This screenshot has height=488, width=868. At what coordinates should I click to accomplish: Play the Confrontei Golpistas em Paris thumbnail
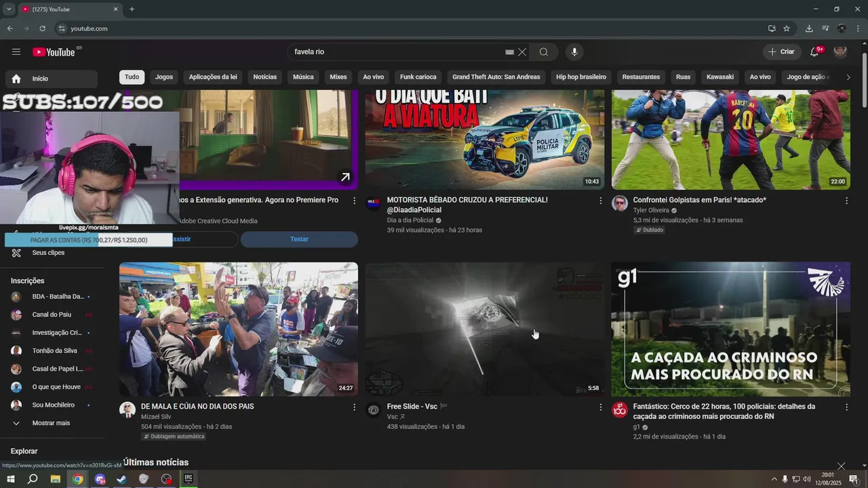tap(731, 140)
